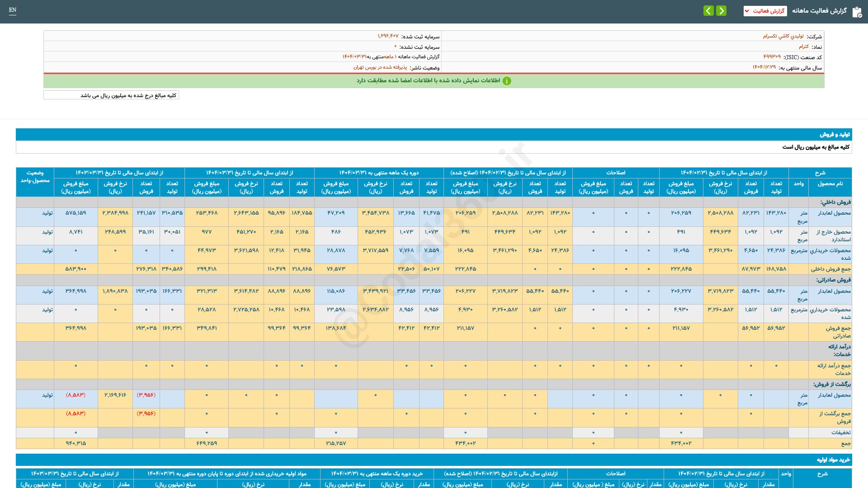Click the fiscal year end date 1404/12/29
868x488 pixels.
(x=764, y=67)
